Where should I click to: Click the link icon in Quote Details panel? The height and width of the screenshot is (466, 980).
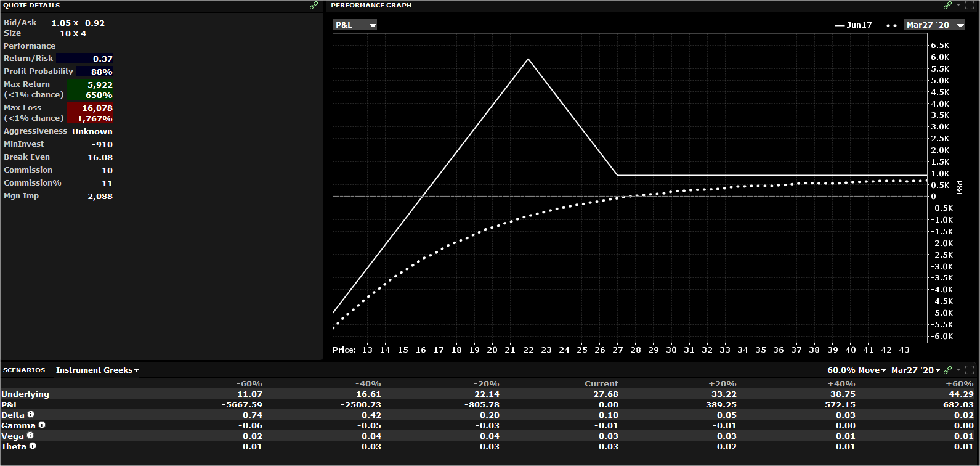pyautogui.click(x=314, y=6)
